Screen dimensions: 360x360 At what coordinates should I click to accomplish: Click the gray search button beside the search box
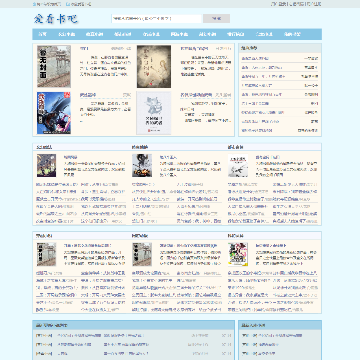point(216,19)
